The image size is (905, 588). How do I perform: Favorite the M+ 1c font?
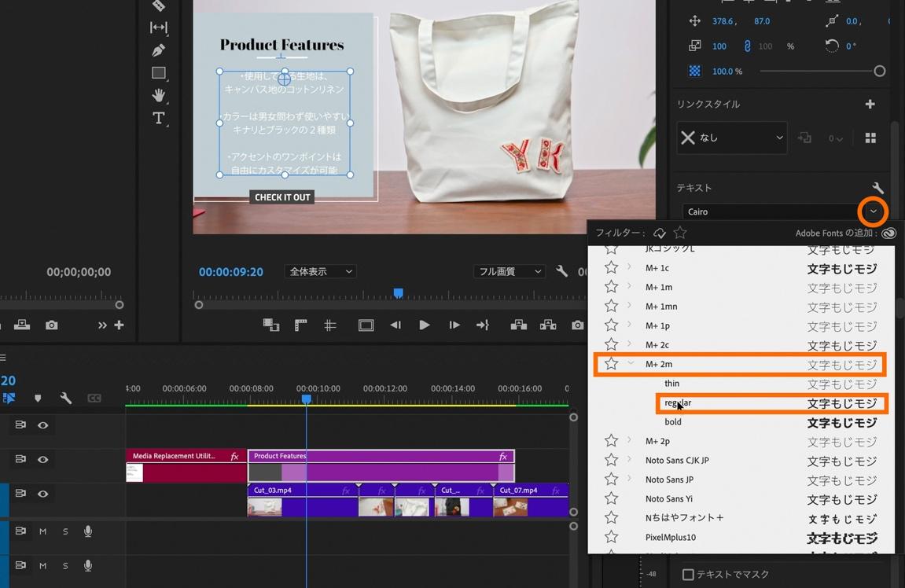click(611, 268)
